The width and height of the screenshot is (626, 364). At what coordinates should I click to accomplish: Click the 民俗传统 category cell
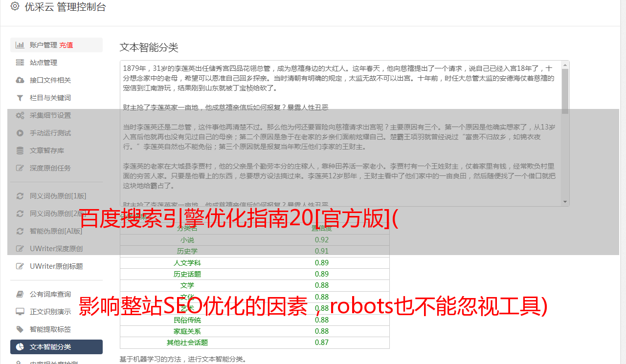click(x=187, y=320)
